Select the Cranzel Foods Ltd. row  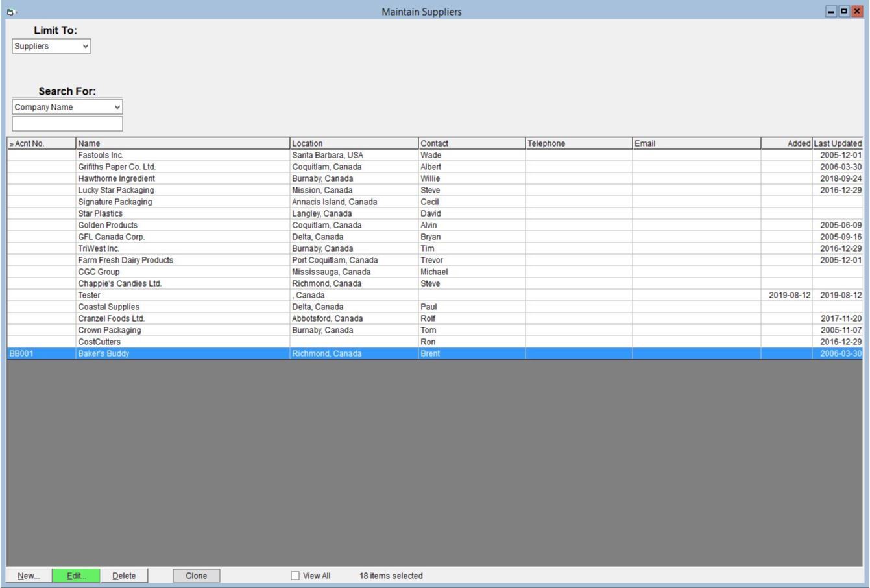(x=435, y=318)
